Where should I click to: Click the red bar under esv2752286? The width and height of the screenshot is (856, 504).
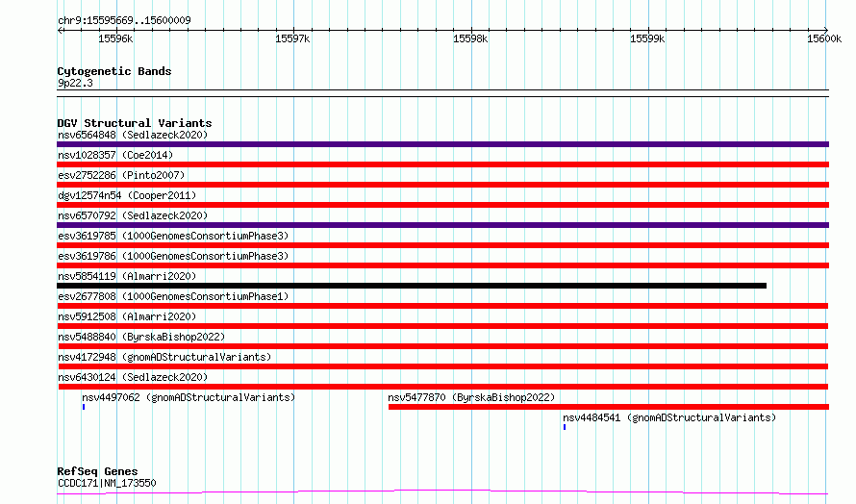pyautogui.click(x=442, y=185)
